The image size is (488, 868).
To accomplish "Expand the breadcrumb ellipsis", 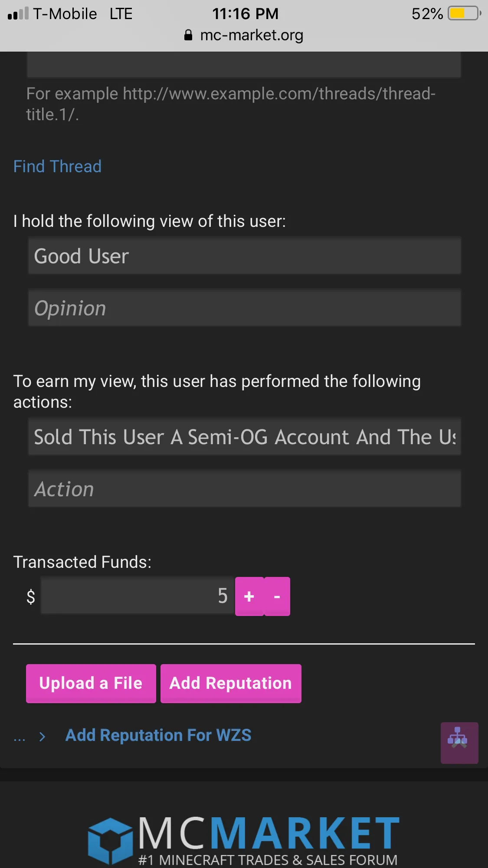I will click(20, 737).
